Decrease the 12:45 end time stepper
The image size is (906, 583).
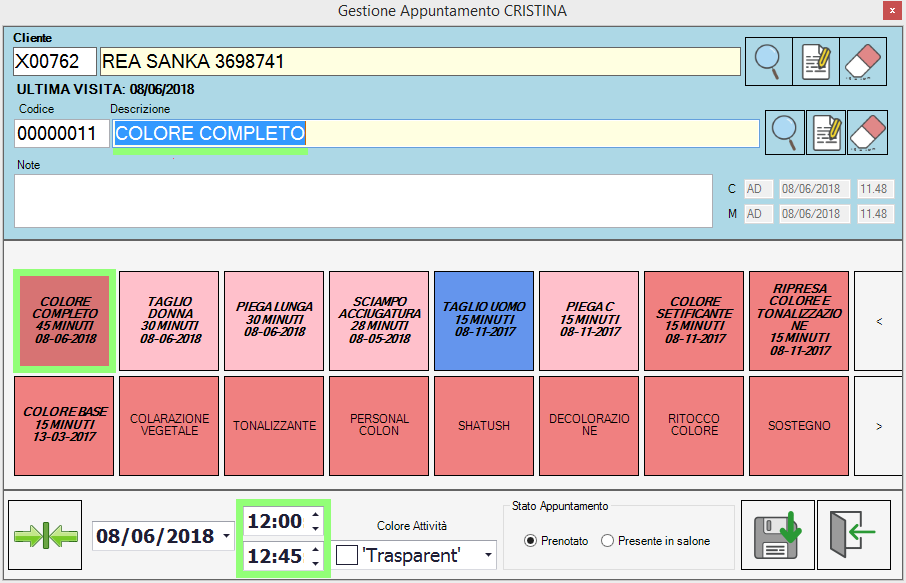pos(316,563)
